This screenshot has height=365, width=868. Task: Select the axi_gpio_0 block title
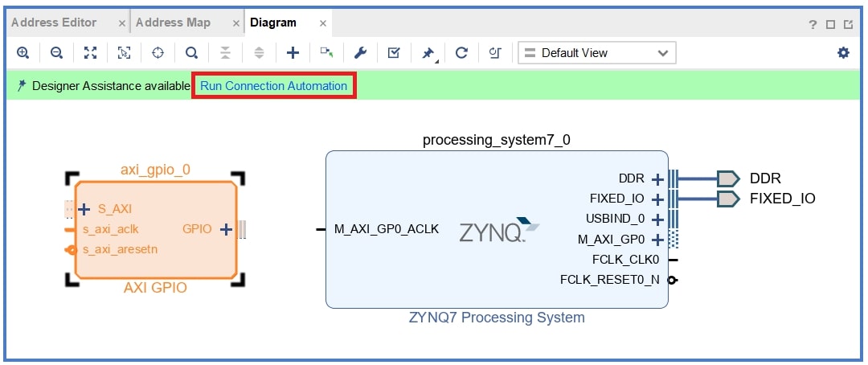(x=156, y=170)
